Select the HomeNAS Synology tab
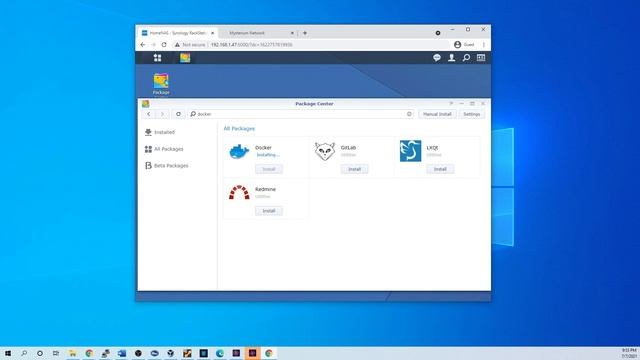Image resolution: width=640 pixels, height=360 pixels. coord(178,33)
